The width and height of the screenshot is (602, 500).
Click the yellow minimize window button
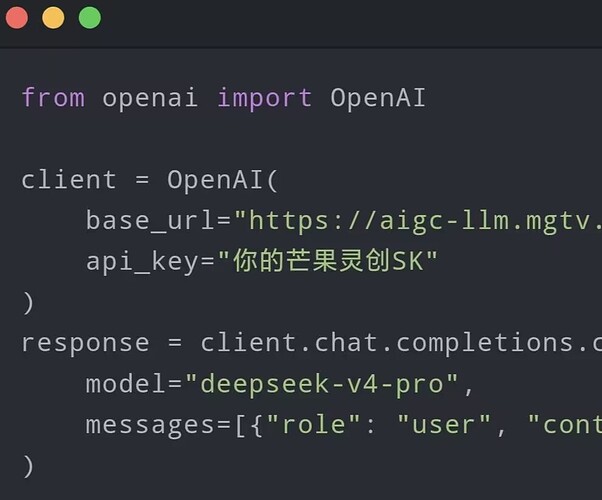53,18
